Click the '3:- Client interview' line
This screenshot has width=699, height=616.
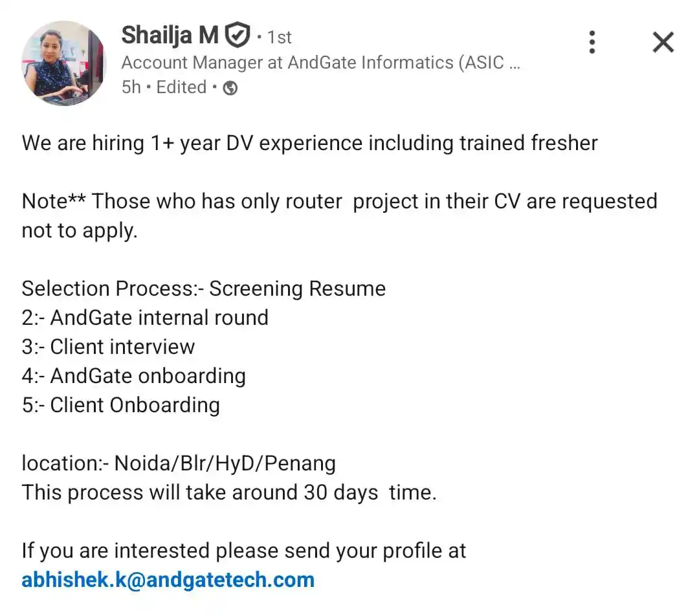(x=108, y=347)
